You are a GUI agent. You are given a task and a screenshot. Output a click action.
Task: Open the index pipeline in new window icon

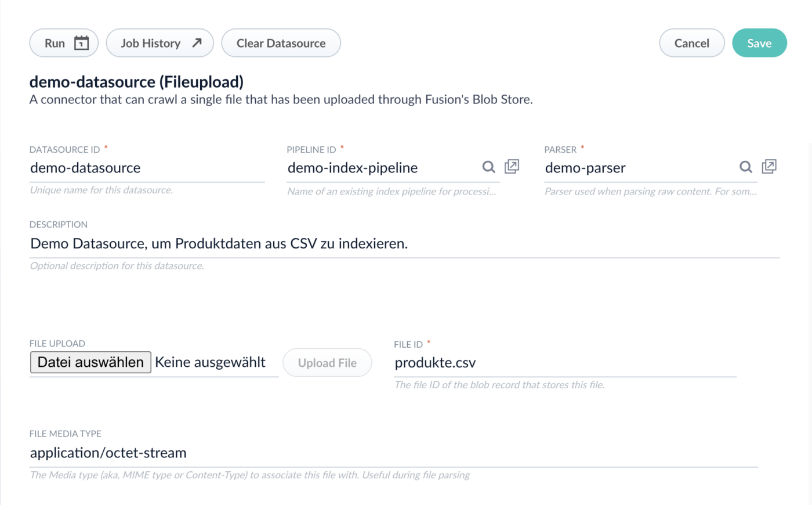click(x=512, y=167)
